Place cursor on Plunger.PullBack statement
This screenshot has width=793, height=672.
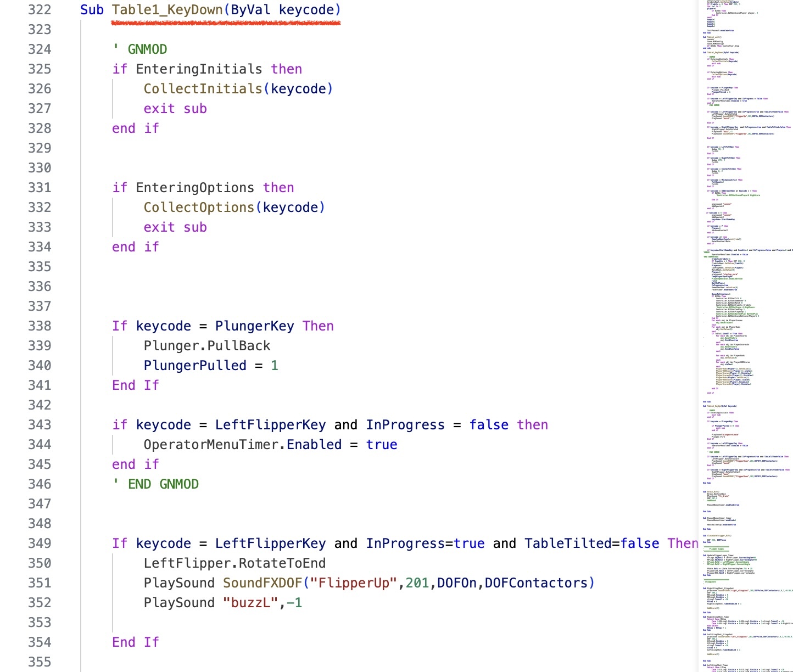click(207, 346)
